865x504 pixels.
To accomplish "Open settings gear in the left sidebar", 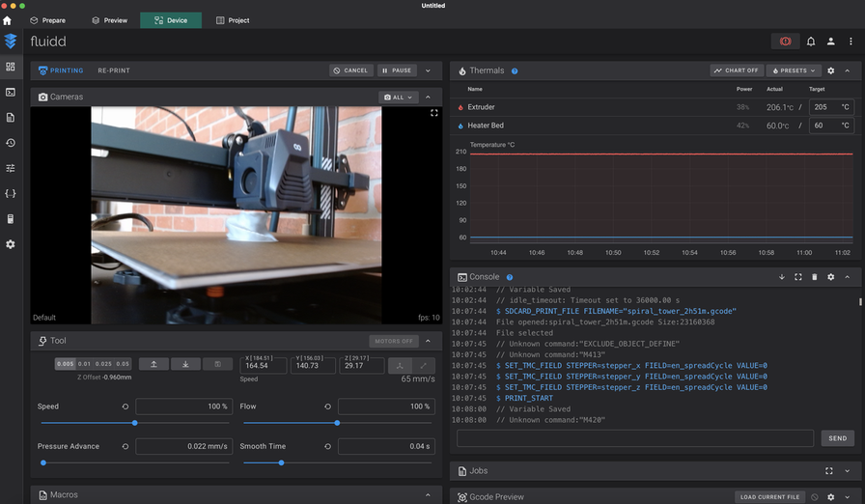I will (x=11, y=244).
